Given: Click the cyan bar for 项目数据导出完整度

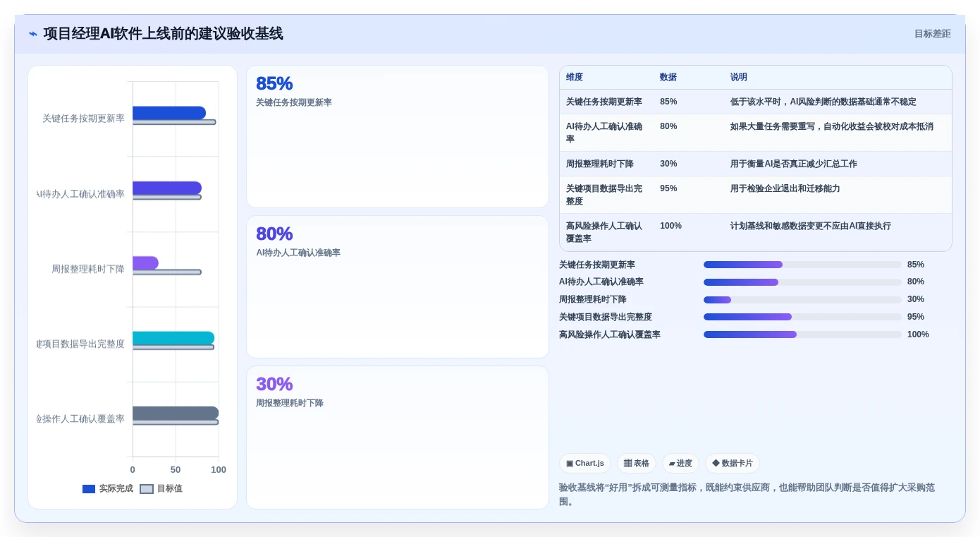Looking at the screenshot, I should coord(173,338).
